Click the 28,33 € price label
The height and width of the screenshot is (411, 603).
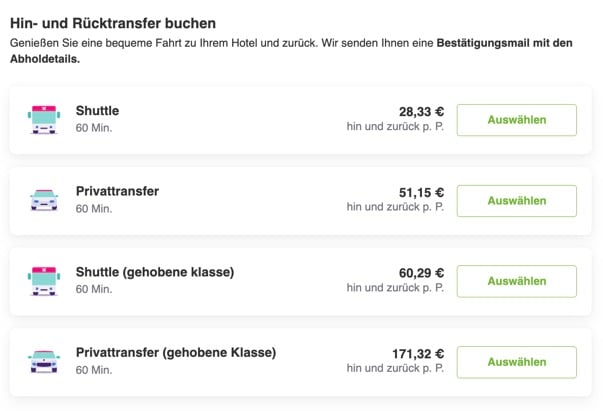tap(421, 112)
